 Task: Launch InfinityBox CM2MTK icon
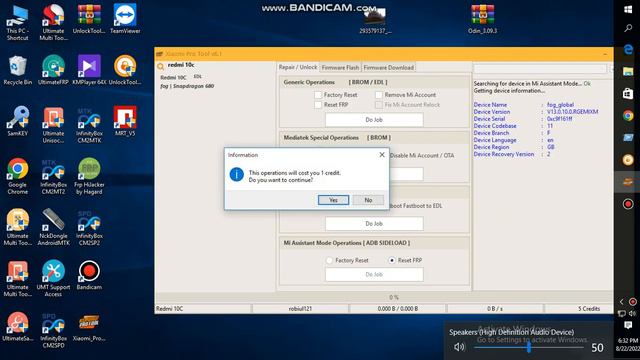click(x=89, y=125)
